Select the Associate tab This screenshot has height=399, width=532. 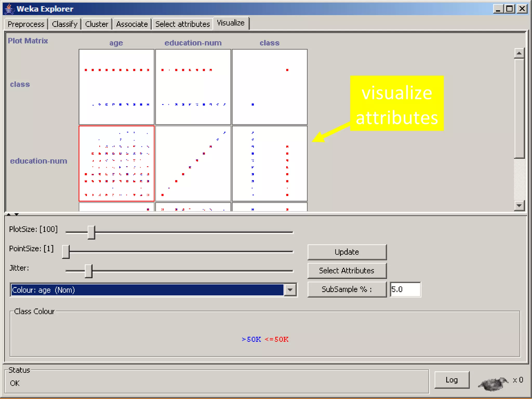pyautogui.click(x=132, y=24)
